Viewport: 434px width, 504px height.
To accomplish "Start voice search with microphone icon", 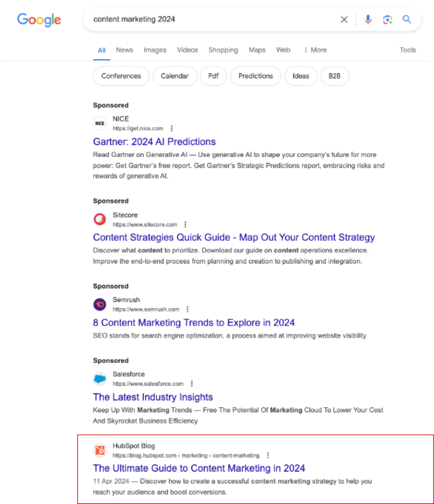I will (x=368, y=19).
